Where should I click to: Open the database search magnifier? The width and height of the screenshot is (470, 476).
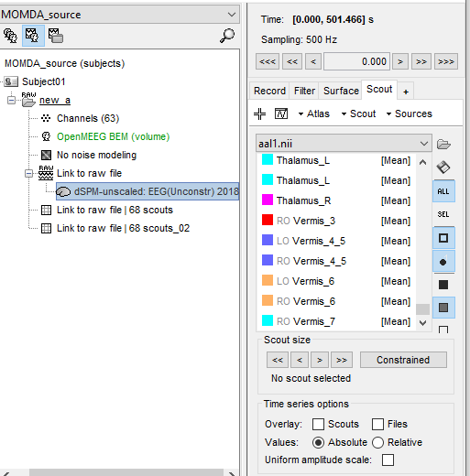pos(227,36)
